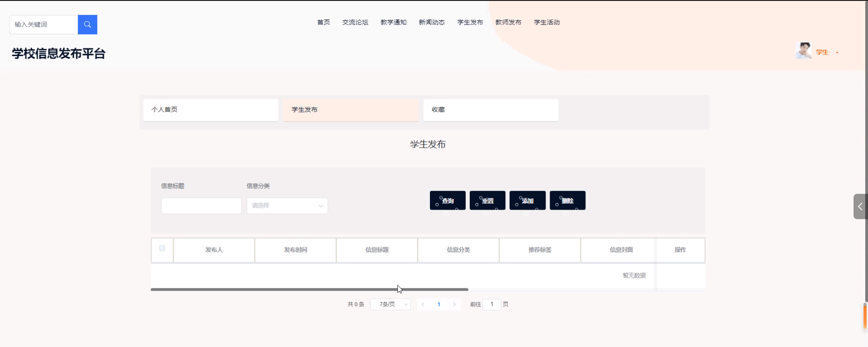Click the 删除 button

coord(567,201)
